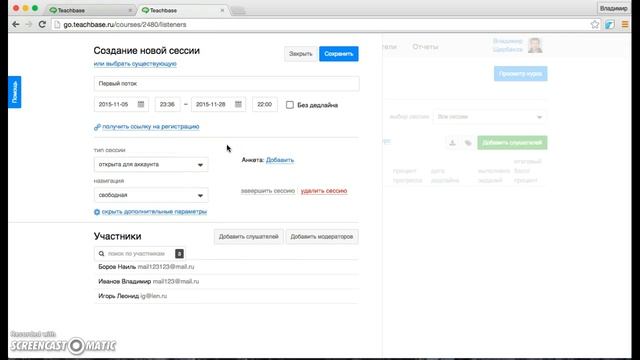Switch to the first Teachbase tab

click(91, 10)
